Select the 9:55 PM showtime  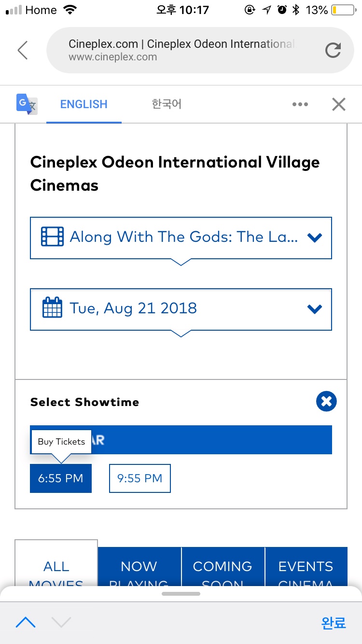click(x=140, y=478)
